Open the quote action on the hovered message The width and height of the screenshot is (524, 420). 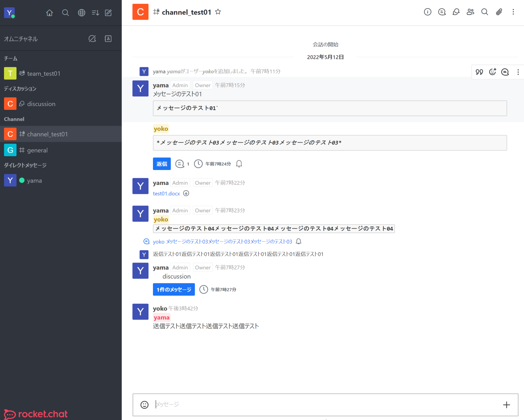[x=479, y=72]
